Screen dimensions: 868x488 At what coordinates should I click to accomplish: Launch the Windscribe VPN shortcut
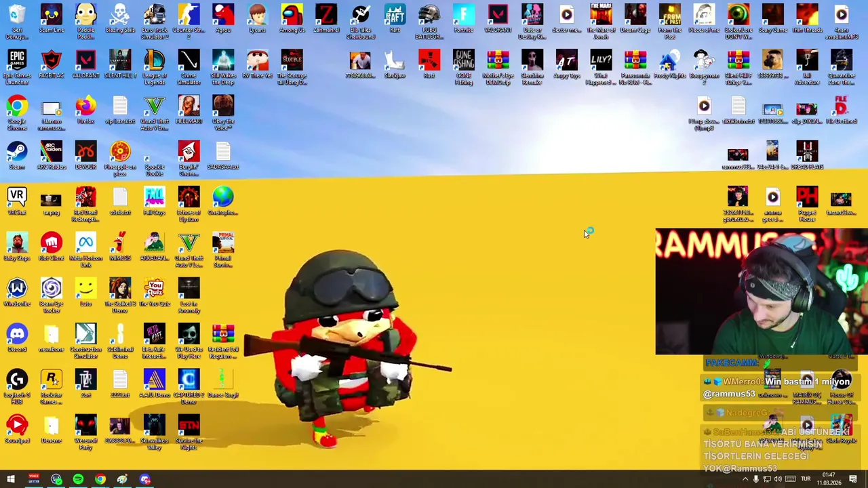click(x=17, y=291)
